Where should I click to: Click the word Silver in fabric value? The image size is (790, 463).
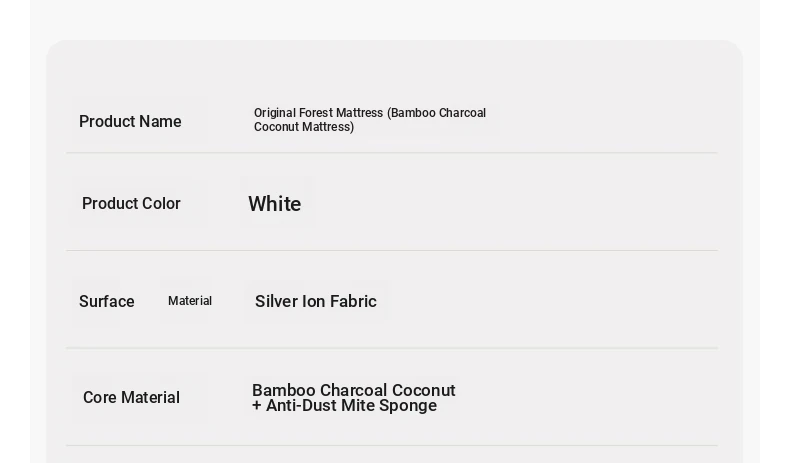point(276,302)
